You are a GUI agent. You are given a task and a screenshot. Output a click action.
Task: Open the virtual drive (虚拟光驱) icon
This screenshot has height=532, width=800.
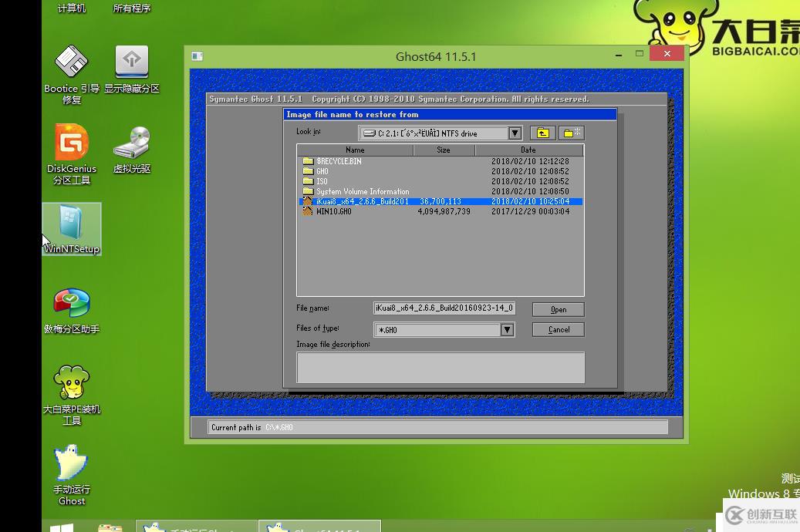[x=132, y=144]
